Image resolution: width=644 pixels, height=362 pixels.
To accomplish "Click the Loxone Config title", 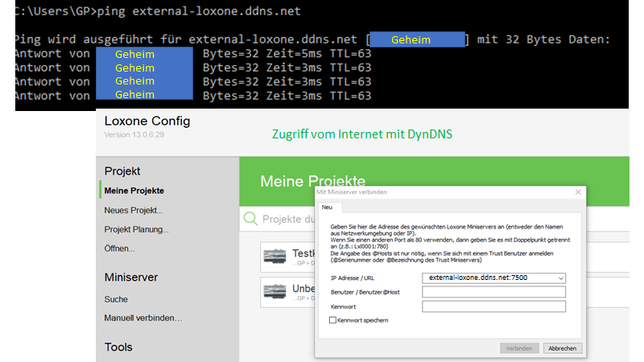I will pos(147,121).
